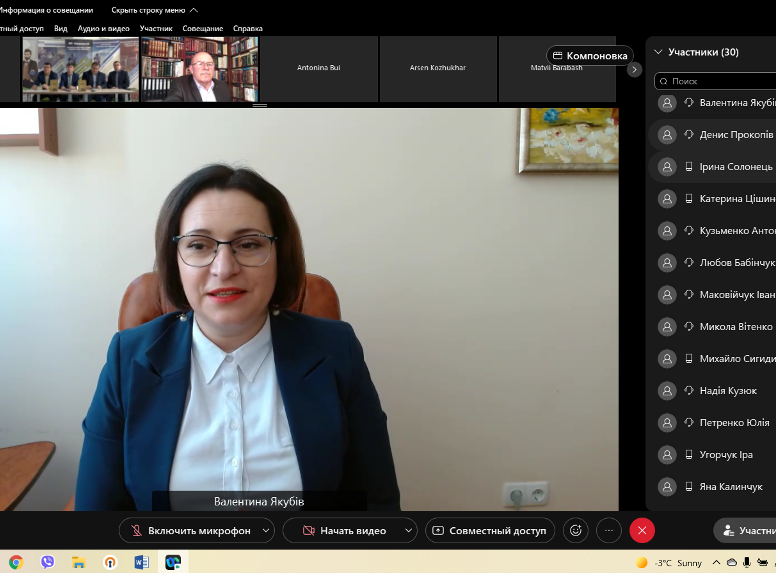776x573 pixels.
Task: Click the red leave meeting icon
Action: click(x=642, y=530)
